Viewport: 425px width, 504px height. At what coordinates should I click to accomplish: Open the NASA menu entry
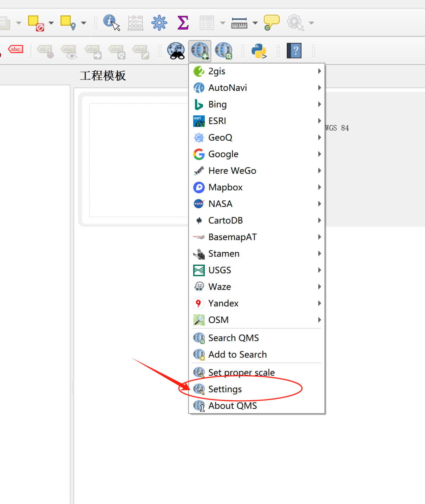pyautogui.click(x=257, y=204)
